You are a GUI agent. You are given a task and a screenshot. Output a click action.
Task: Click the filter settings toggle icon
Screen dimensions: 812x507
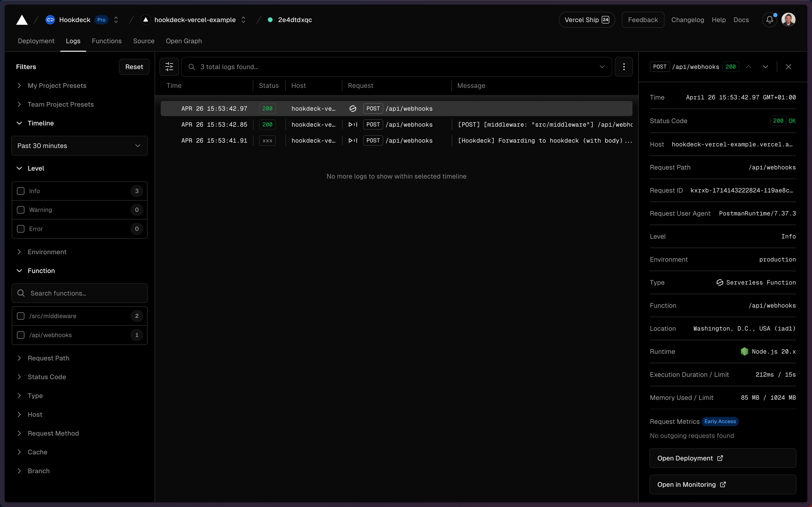(169, 67)
